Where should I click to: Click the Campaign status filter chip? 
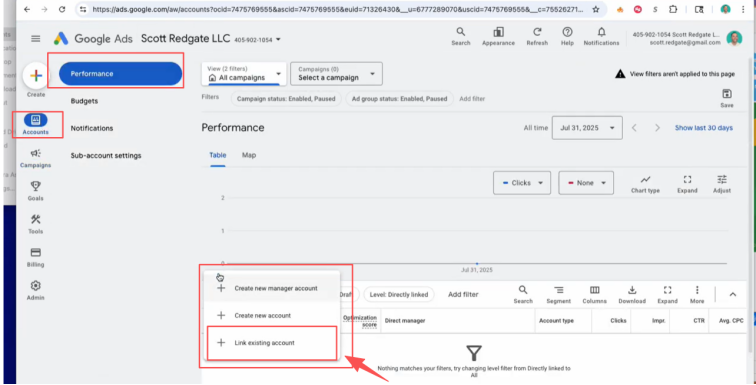[x=286, y=99]
